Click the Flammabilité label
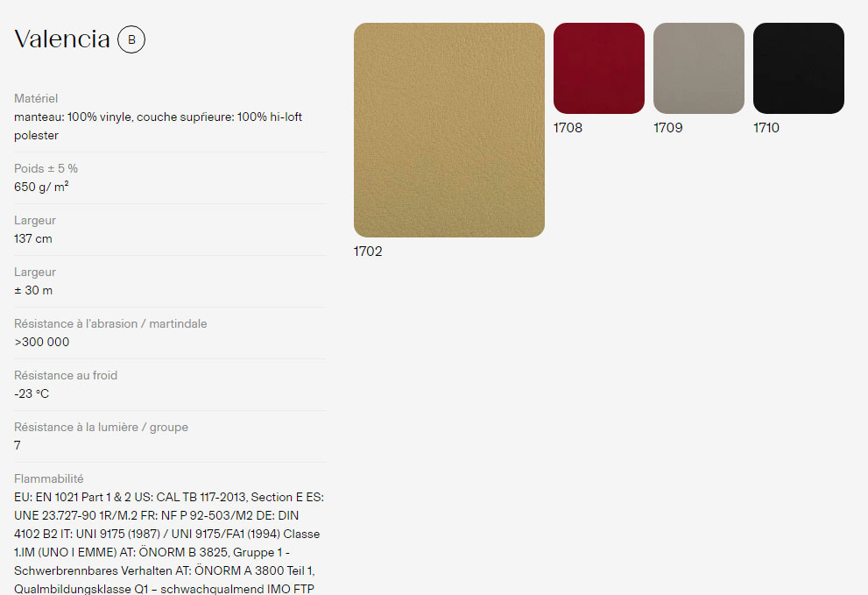868x595 pixels. [49, 478]
